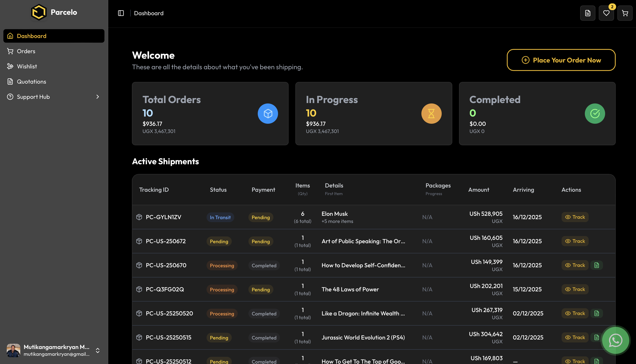Open WhatsApp chat floating button
The width and height of the screenshot is (636, 364).
pyautogui.click(x=615, y=340)
